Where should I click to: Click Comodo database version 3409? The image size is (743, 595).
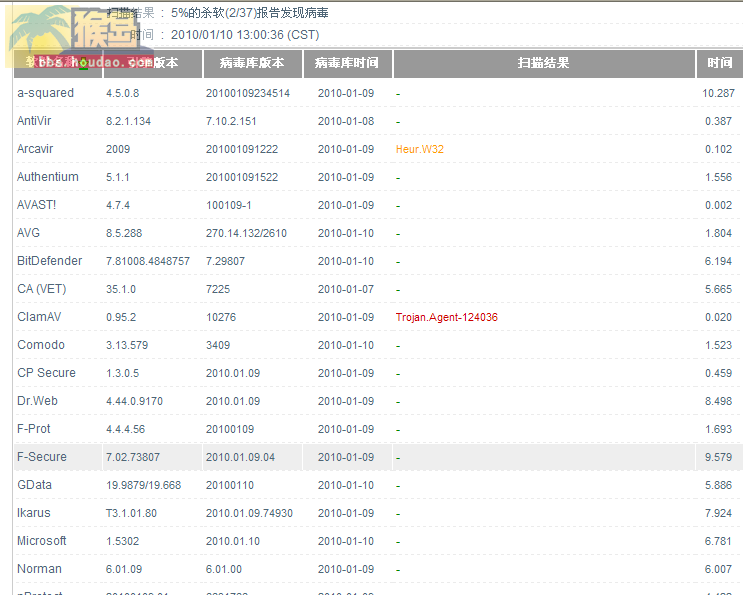pos(218,345)
